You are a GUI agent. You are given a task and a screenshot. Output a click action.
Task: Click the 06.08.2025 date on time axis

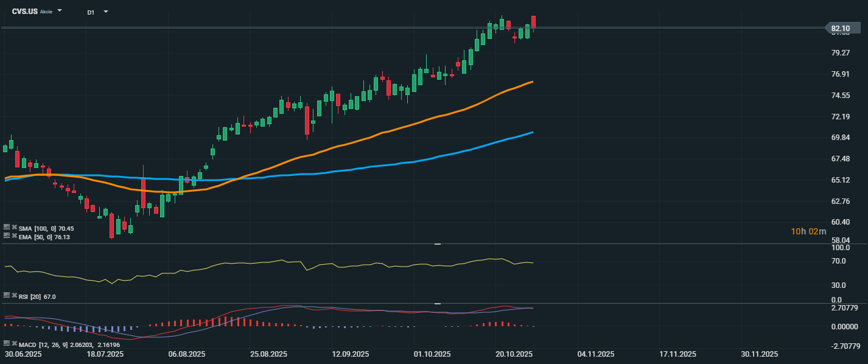(186, 354)
